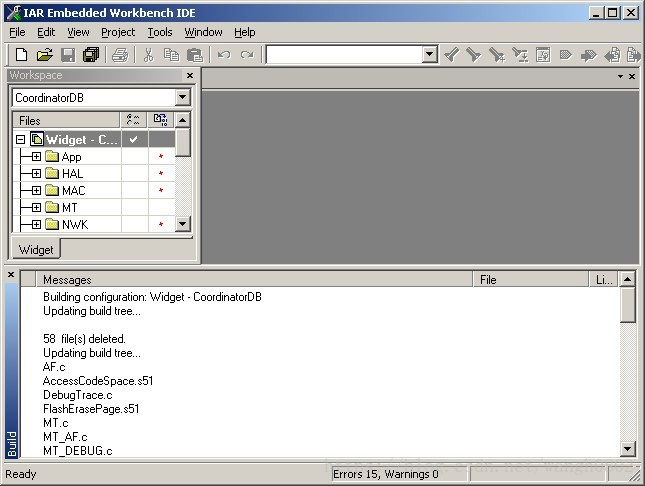Click the Paste clipboard icon
This screenshot has width=645, height=486.
(x=195, y=54)
